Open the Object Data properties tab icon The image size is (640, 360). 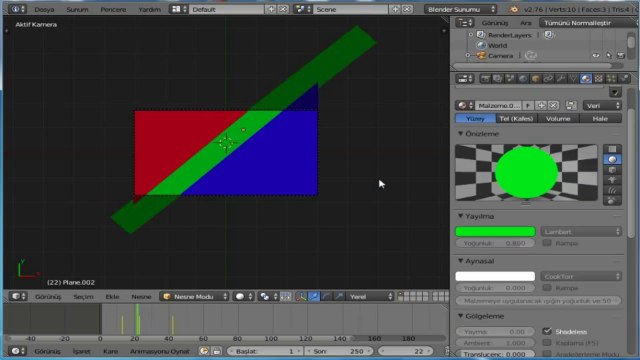(573, 79)
